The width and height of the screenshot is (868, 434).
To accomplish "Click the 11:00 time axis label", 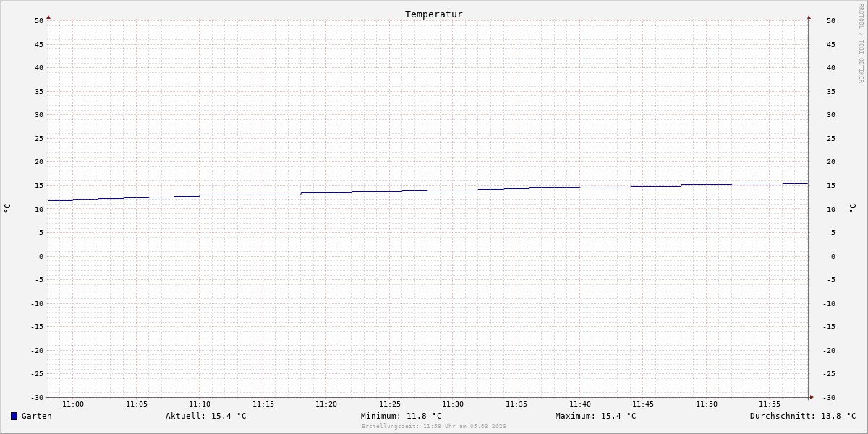I will click(73, 404).
